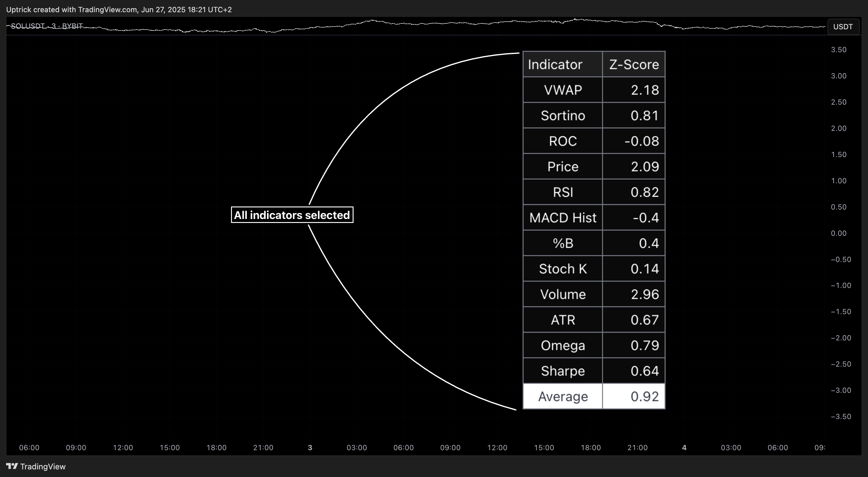The image size is (868, 477).
Task: Select the 'All indicators selected' label
Action: coord(292,215)
